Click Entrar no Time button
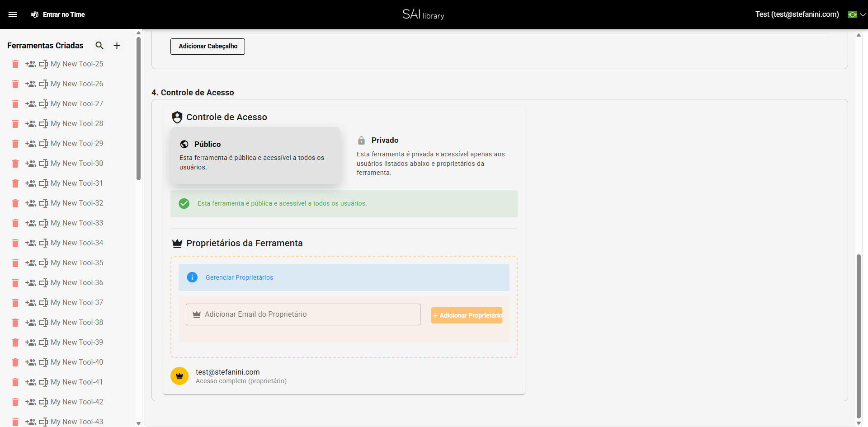Image resolution: width=868 pixels, height=427 pixels. tap(58, 14)
